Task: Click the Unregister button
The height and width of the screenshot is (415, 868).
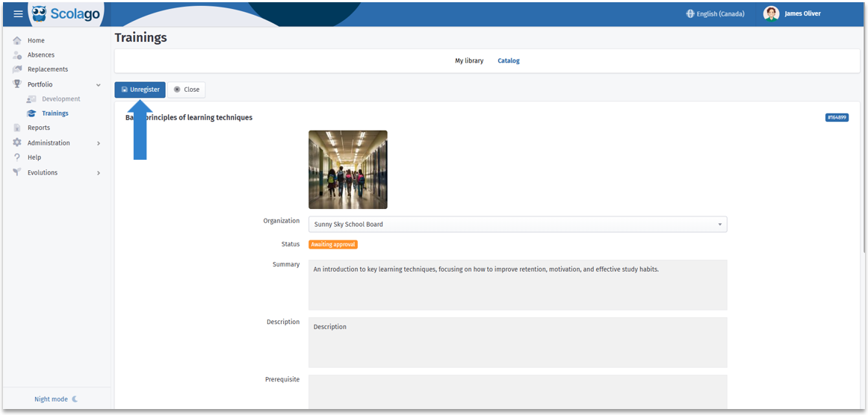Action: (140, 90)
